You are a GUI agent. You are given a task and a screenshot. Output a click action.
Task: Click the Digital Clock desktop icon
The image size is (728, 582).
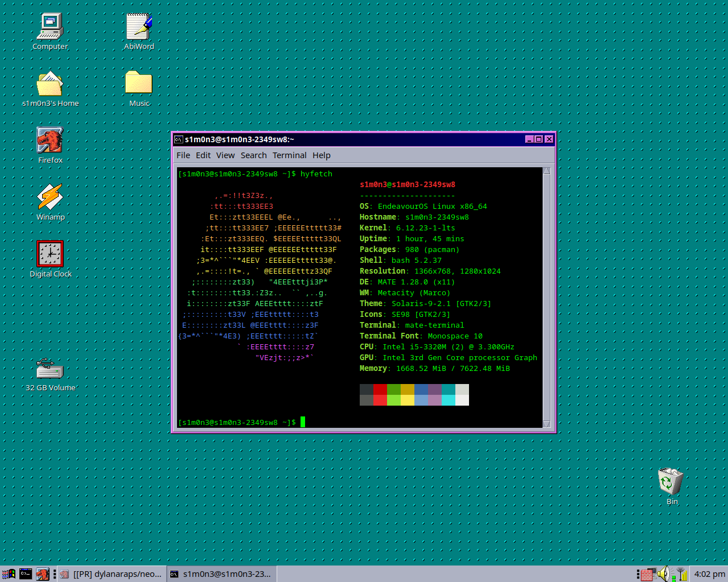click(50, 254)
